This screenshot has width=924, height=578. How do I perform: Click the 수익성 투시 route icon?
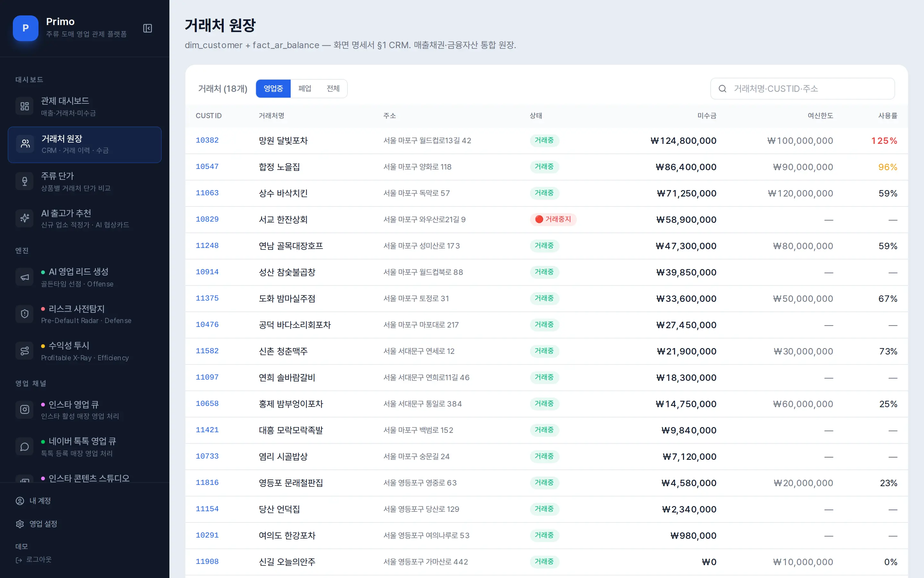click(24, 351)
